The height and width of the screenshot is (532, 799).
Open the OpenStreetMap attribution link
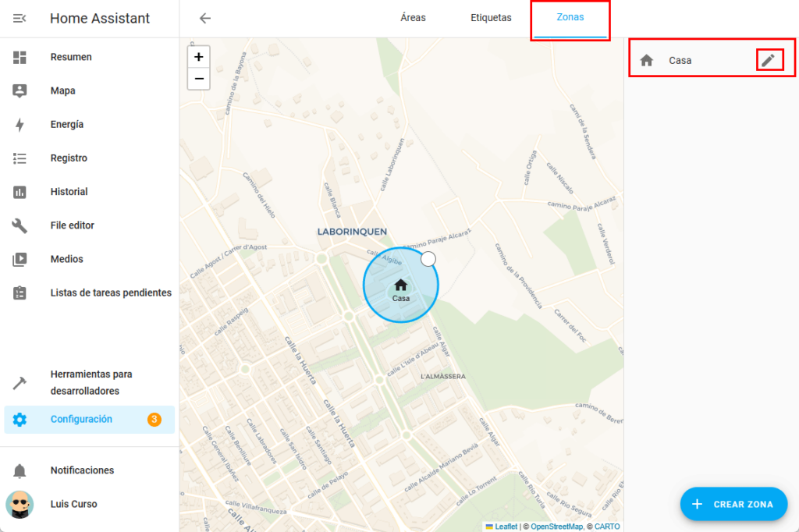click(556, 527)
